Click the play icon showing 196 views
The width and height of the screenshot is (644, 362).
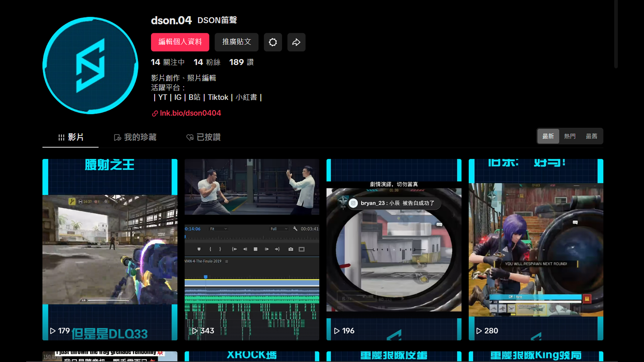point(336,330)
